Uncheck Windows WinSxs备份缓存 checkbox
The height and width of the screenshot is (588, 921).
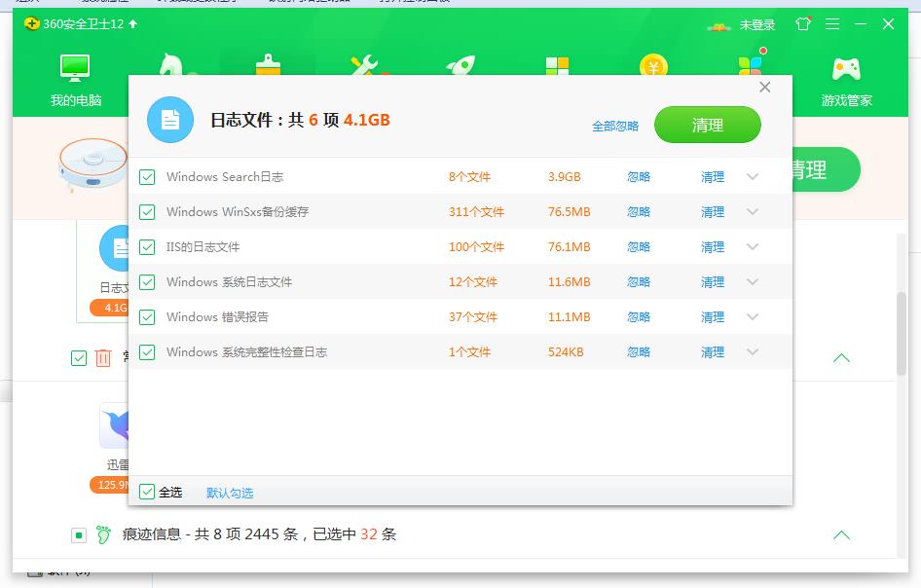coord(147,212)
